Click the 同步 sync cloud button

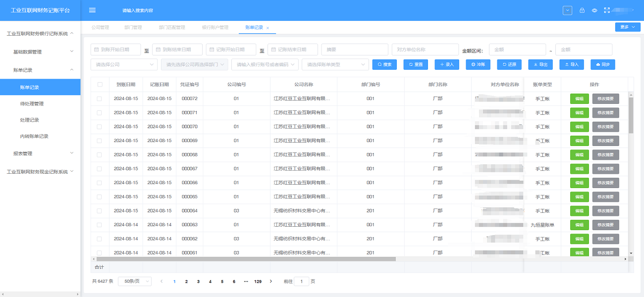pyautogui.click(x=603, y=64)
